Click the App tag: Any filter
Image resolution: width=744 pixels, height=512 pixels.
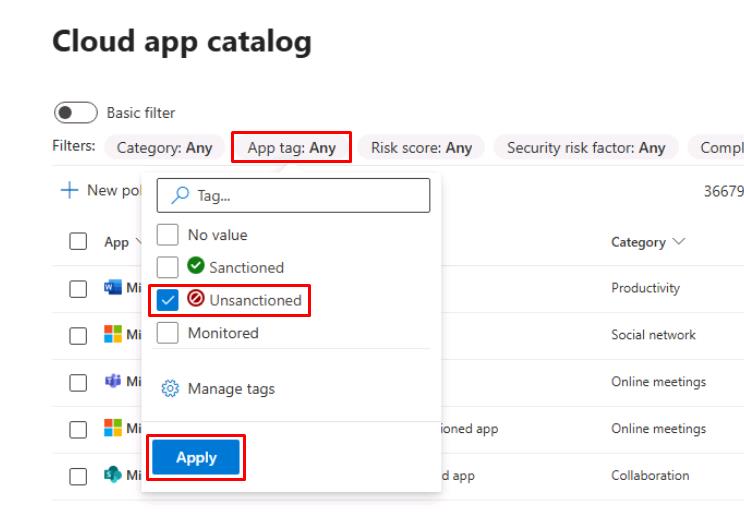291,148
